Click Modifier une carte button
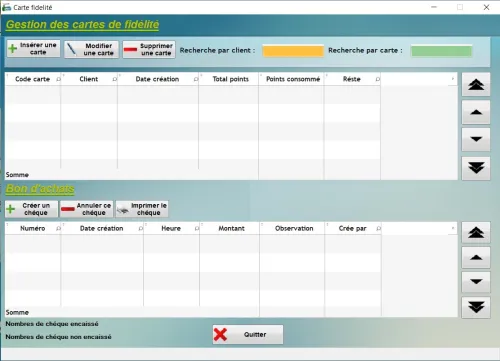The height and width of the screenshot is (361, 500). pyautogui.click(x=91, y=49)
